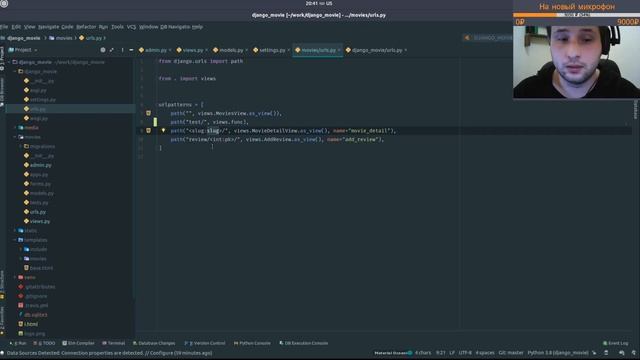Open the Database Changes tool window
Image resolution: width=640 pixels, height=360 pixels.
(154, 343)
